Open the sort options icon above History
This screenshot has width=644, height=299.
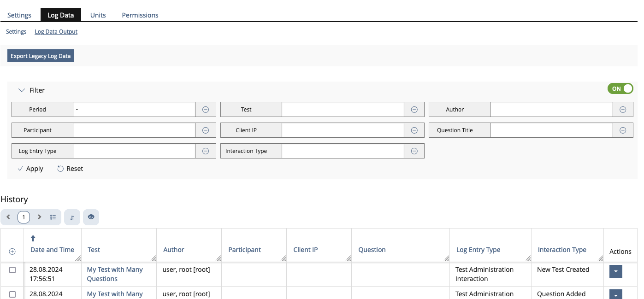click(x=72, y=217)
